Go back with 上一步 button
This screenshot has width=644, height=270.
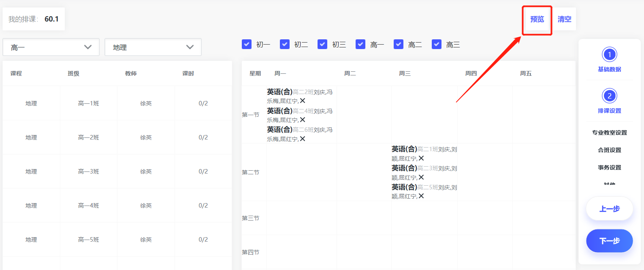610,209
